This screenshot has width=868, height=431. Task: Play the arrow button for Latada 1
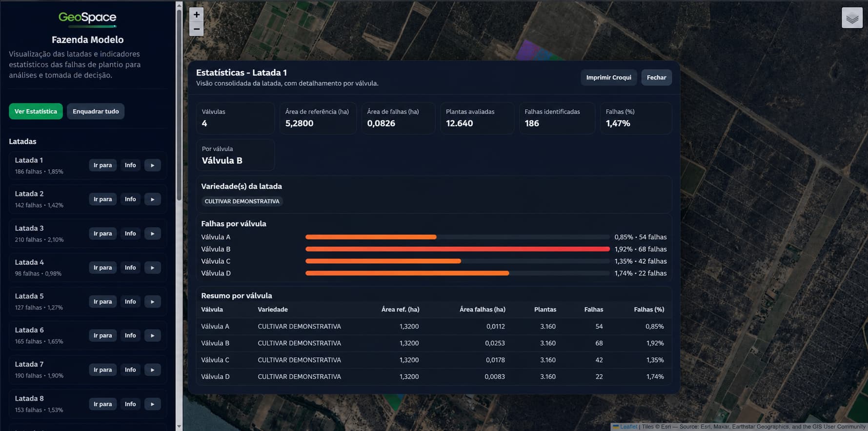pos(153,165)
